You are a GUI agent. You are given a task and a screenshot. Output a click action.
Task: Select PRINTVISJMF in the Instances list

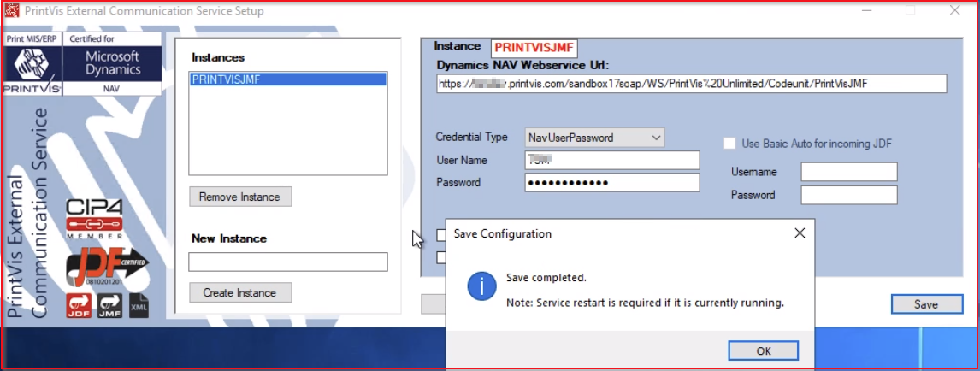pos(287,79)
